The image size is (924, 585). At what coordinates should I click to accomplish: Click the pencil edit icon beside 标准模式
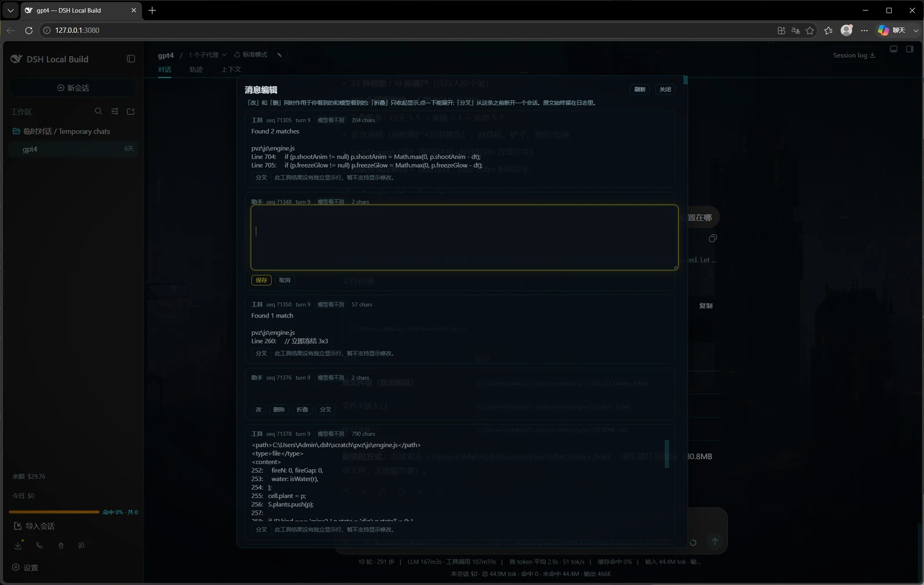(x=280, y=55)
